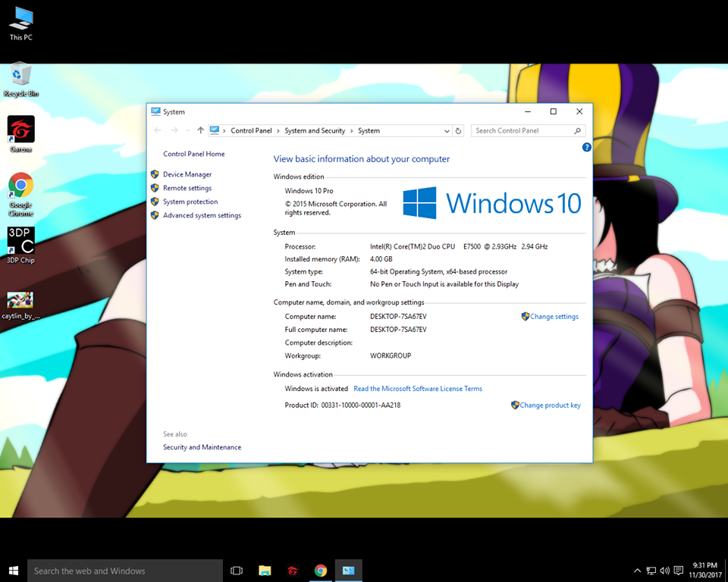Select the Google Chrome desktop shortcut
This screenshot has height=582, width=728.
pos(21,195)
